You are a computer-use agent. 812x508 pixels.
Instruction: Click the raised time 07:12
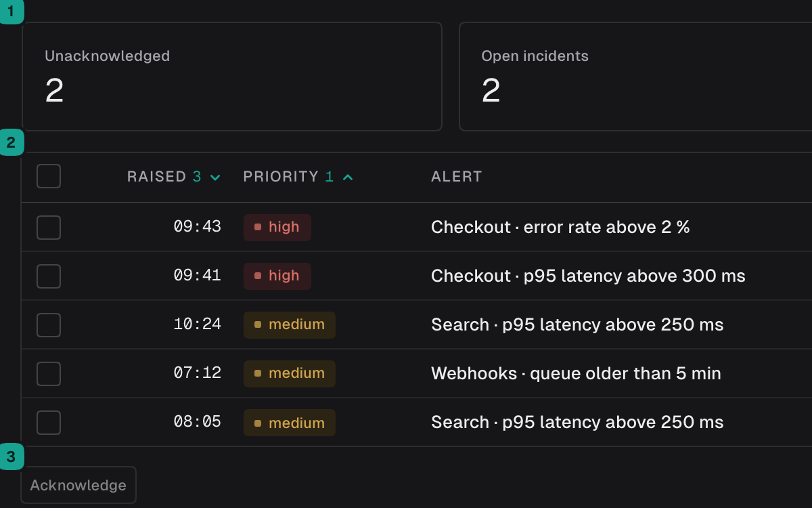point(198,373)
